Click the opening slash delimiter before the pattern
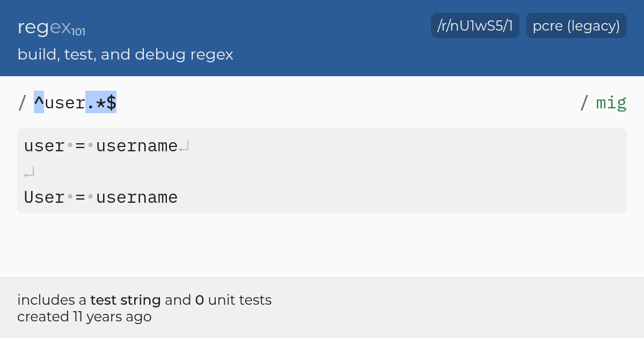The image size is (644, 338). [22, 102]
